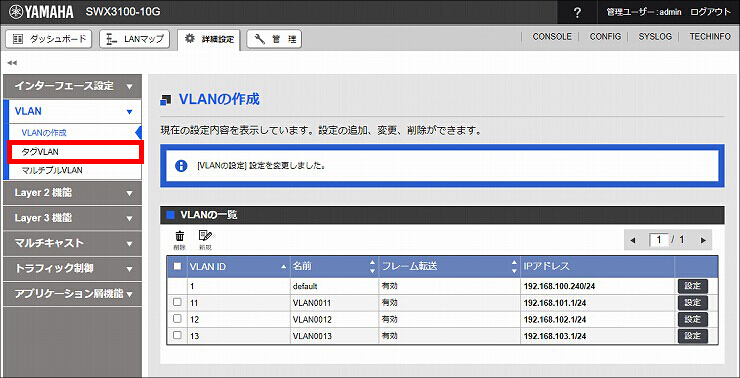Expand the トラフィック制御 section
This screenshot has width=740, height=378.
tap(72, 269)
